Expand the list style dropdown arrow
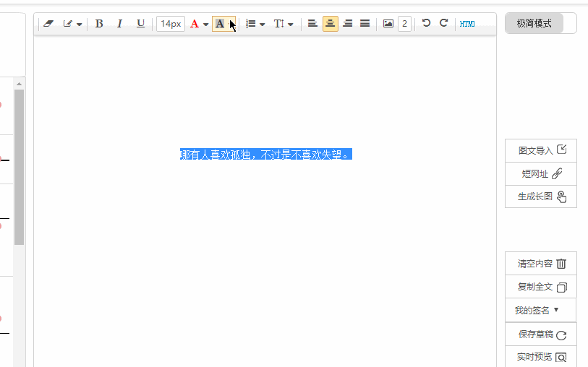This screenshot has width=588, height=367. pyautogui.click(x=262, y=25)
